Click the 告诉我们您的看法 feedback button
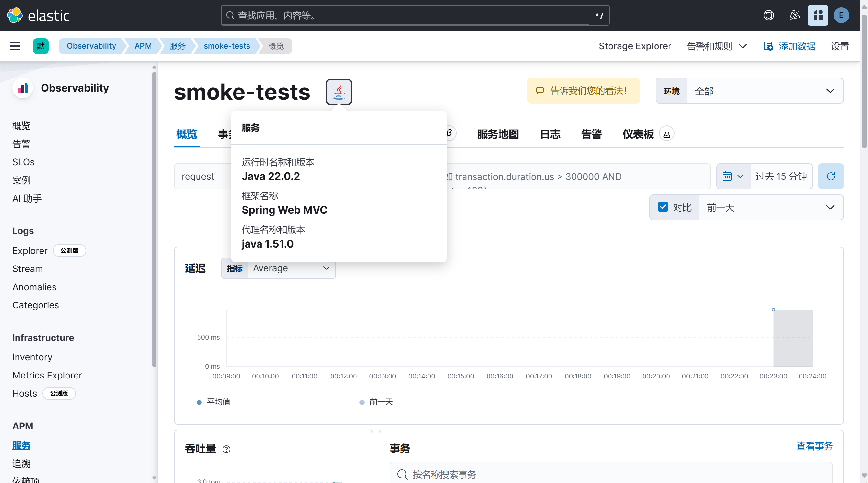868x483 pixels. (x=583, y=91)
